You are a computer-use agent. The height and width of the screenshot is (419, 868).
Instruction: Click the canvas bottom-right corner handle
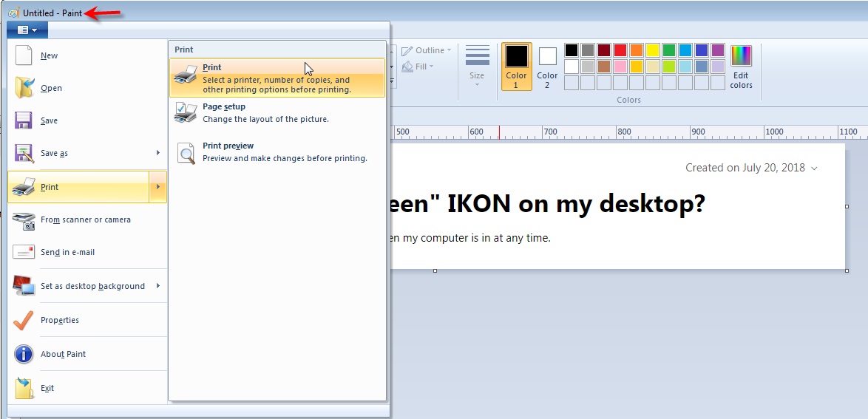pos(847,270)
